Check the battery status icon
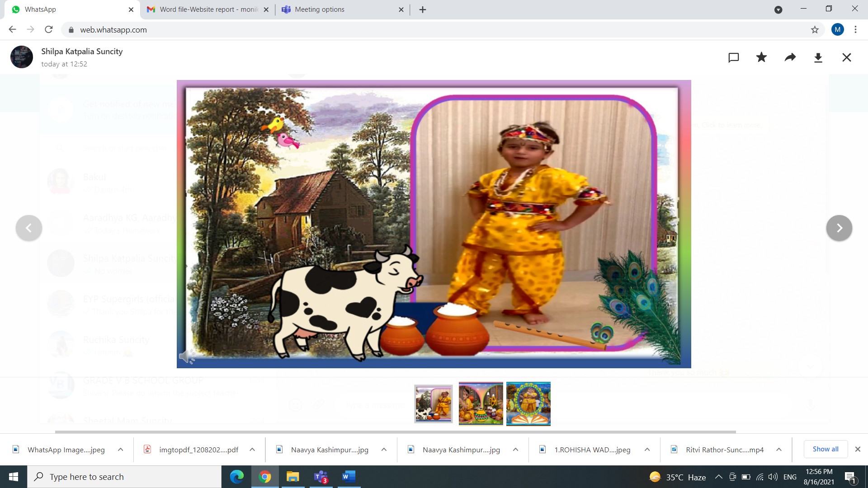 (746, 477)
